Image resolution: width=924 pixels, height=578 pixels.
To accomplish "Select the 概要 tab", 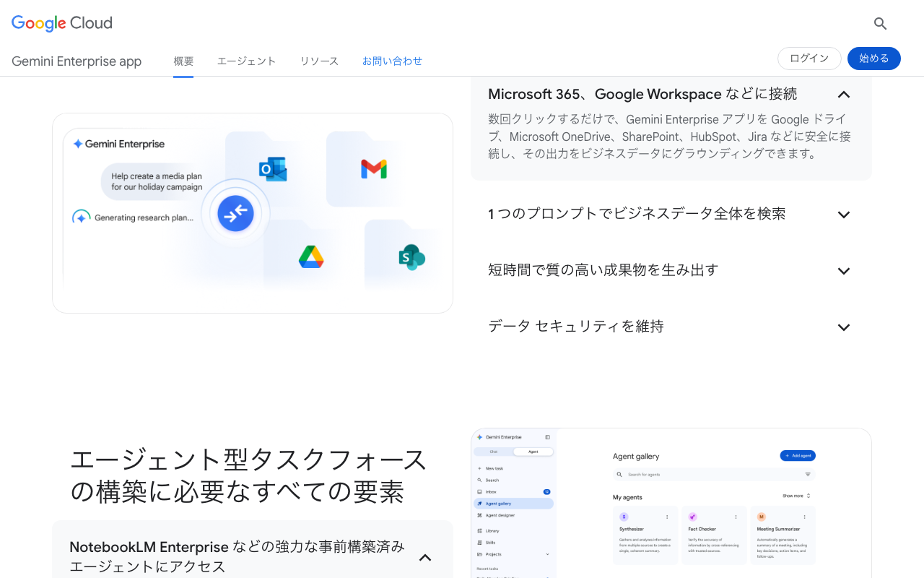I will [x=183, y=61].
